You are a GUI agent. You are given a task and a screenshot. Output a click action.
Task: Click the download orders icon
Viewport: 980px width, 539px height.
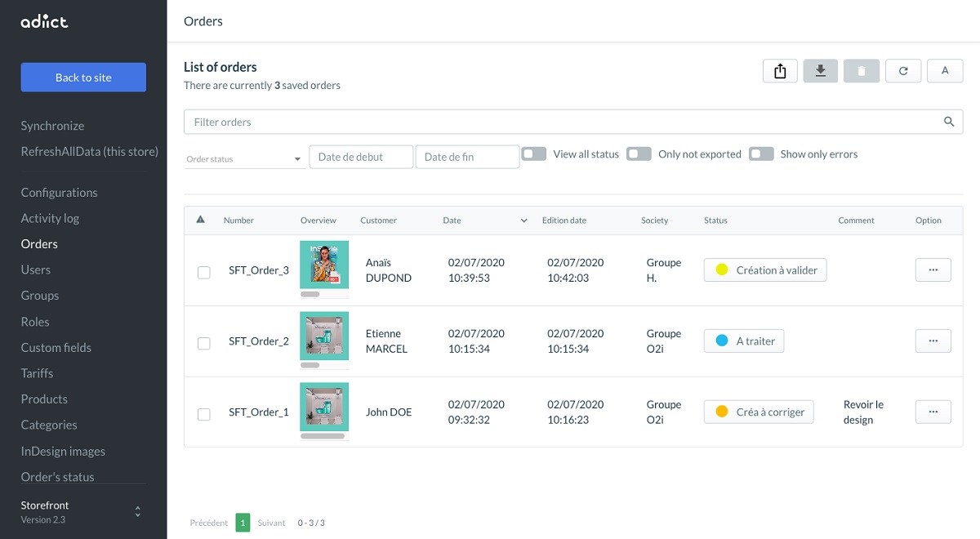pos(821,71)
